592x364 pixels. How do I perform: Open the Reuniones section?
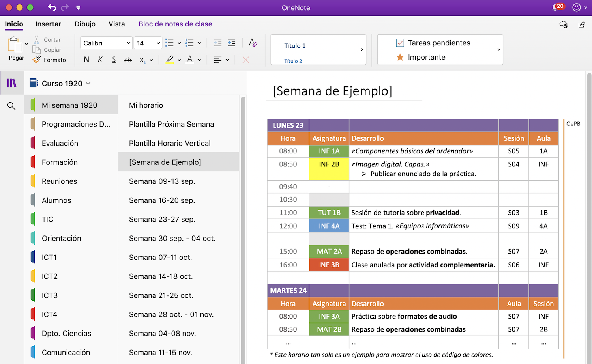(x=71, y=181)
